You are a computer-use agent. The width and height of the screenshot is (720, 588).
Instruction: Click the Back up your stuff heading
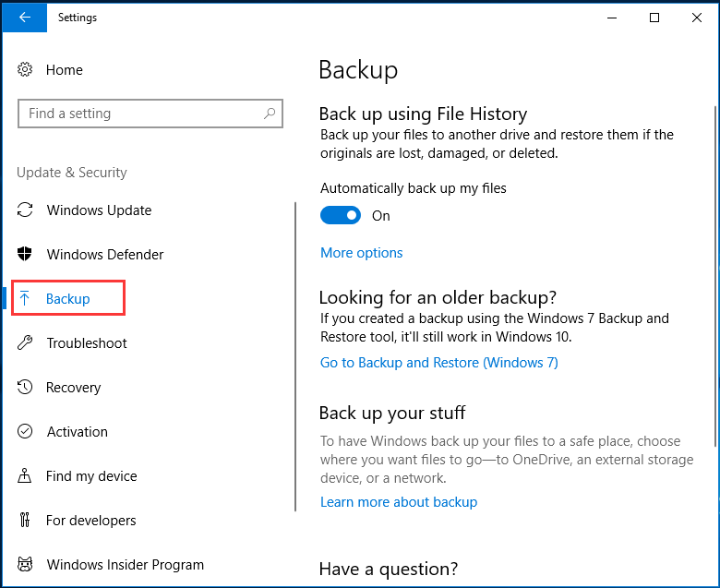(x=392, y=413)
